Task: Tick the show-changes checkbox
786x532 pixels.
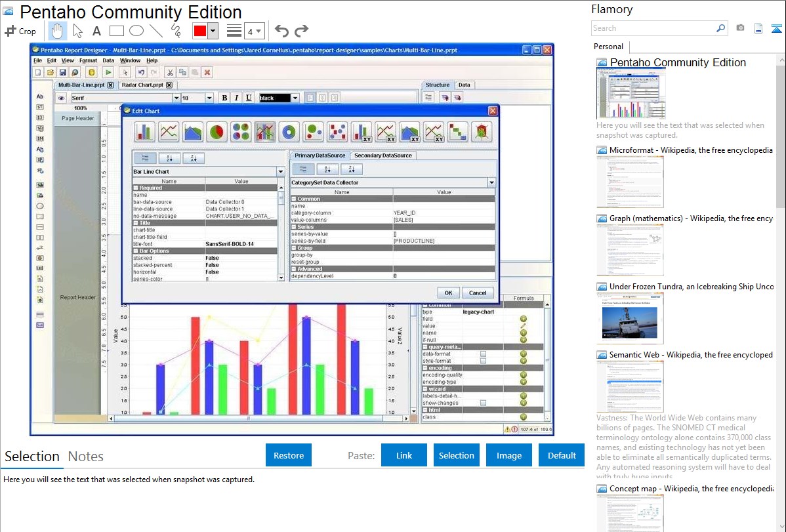Action: [483, 403]
